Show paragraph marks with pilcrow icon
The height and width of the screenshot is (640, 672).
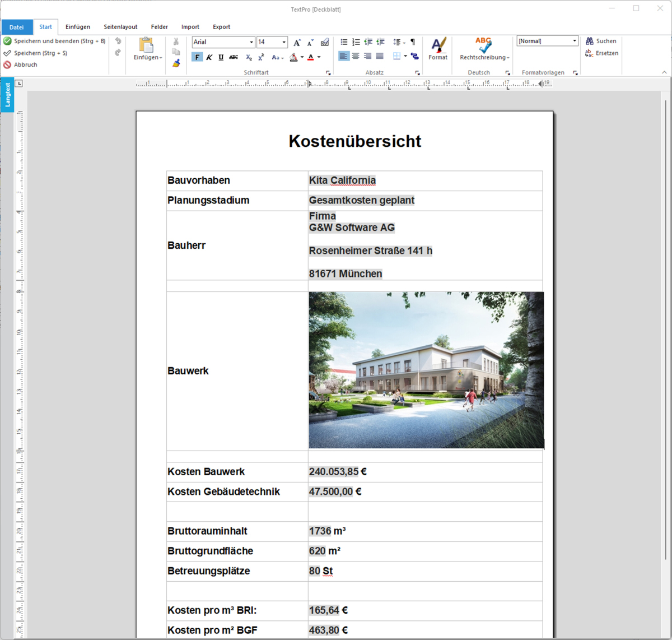coord(413,42)
